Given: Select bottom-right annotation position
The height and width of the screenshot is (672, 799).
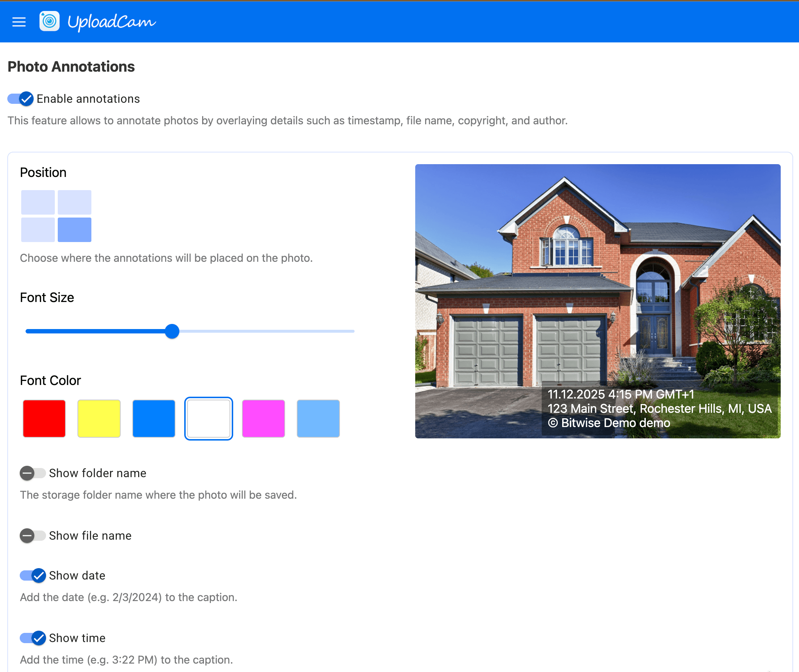Looking at the screenshot, I should (75, 230).
